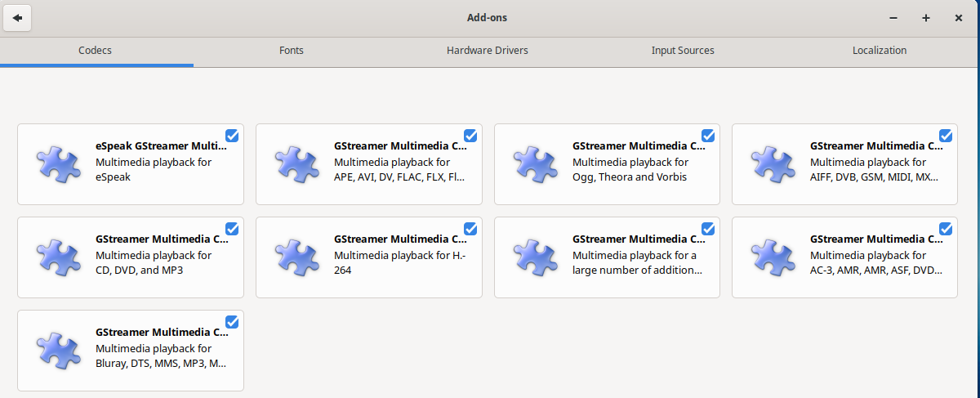Uncheck the APE, AVI, DV, FLAC codec checkbox
This screenshot has width=980, height=398.
(470, 136)
